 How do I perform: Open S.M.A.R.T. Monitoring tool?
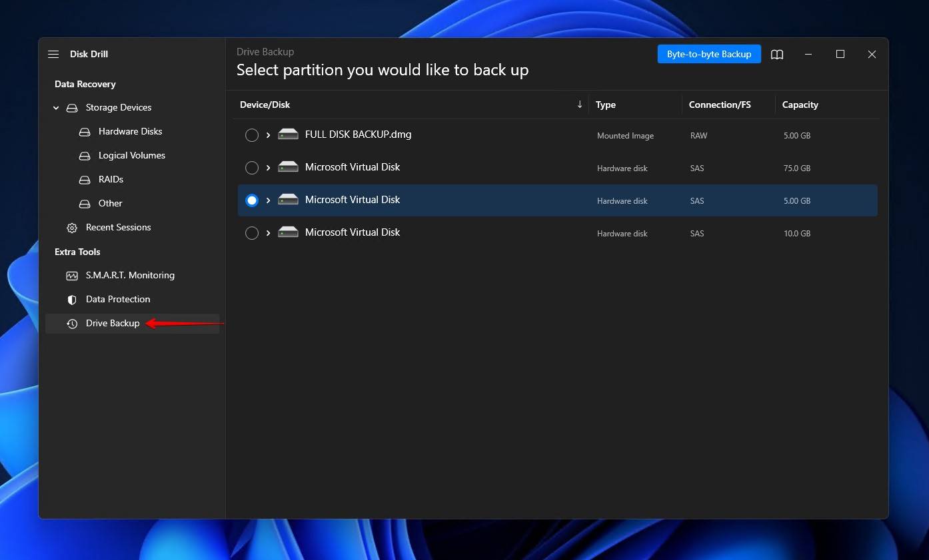tap(130, 276)
